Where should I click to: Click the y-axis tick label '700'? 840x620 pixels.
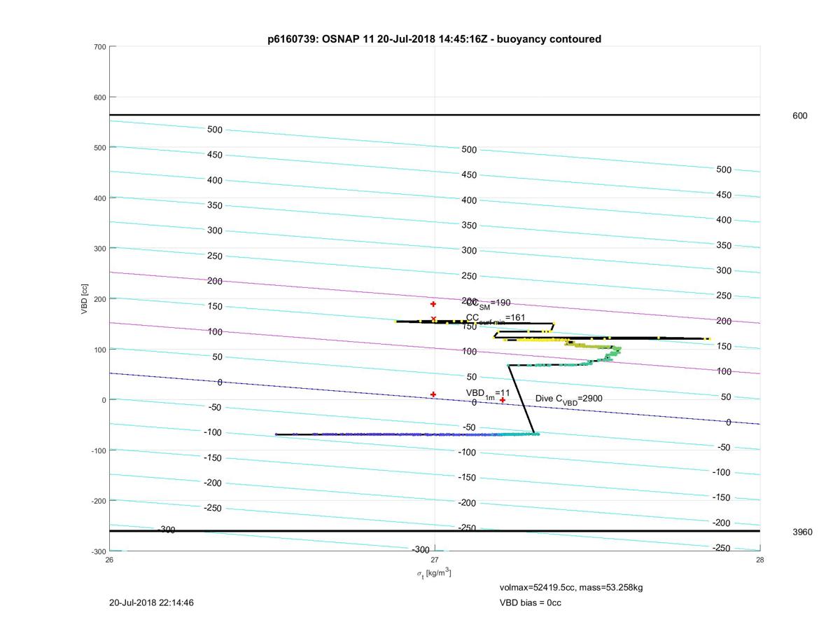[99, 47]
